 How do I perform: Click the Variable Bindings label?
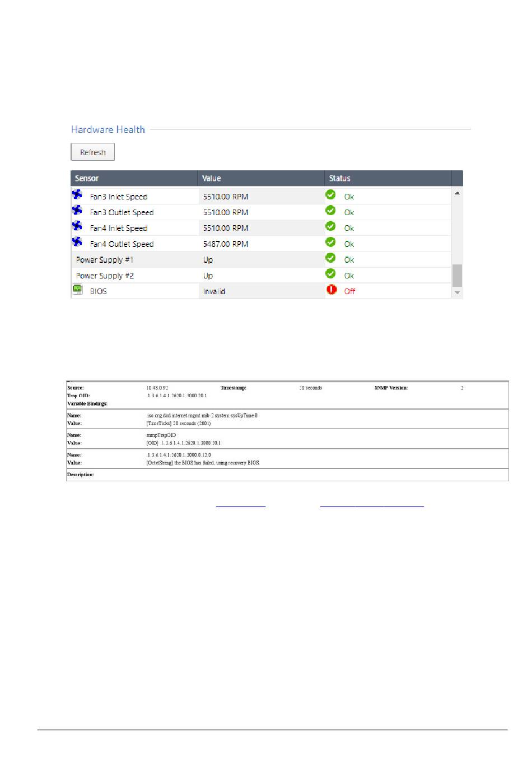[87, 403]
